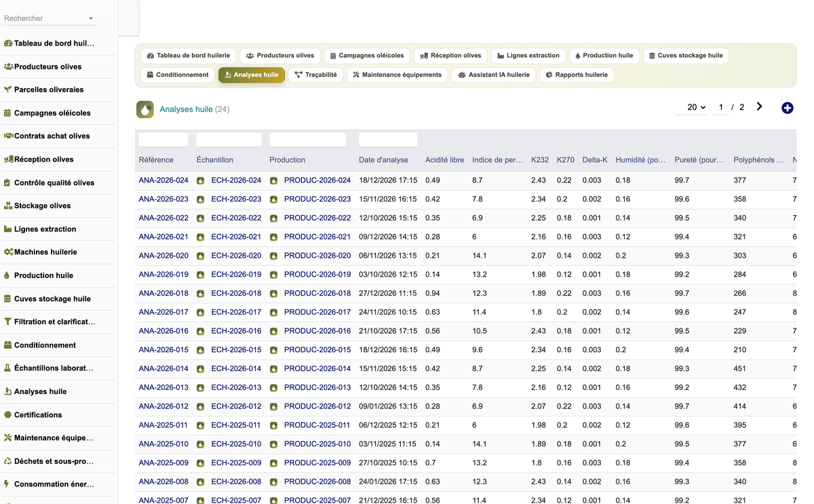
Task: Click production icon beside PRODUC-2026-023
Action: (273, 199)
